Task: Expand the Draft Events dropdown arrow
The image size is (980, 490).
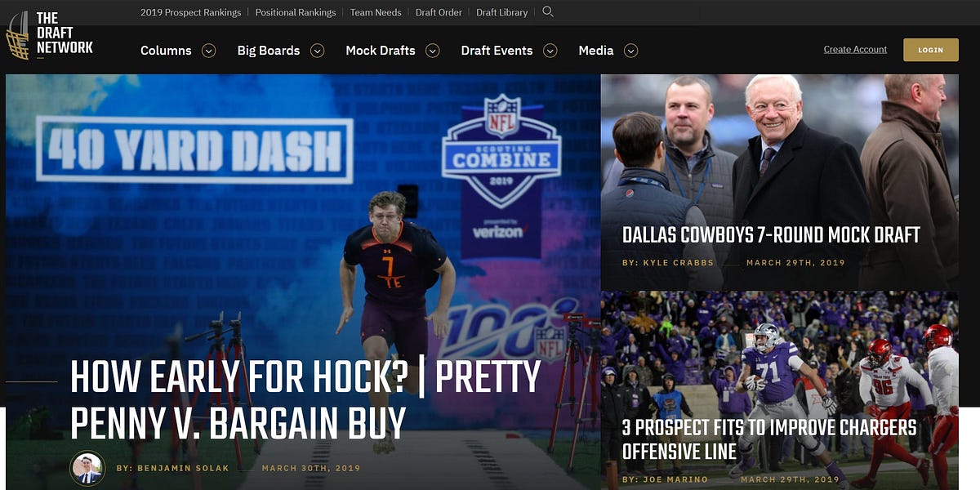Action: coord(549,51)
